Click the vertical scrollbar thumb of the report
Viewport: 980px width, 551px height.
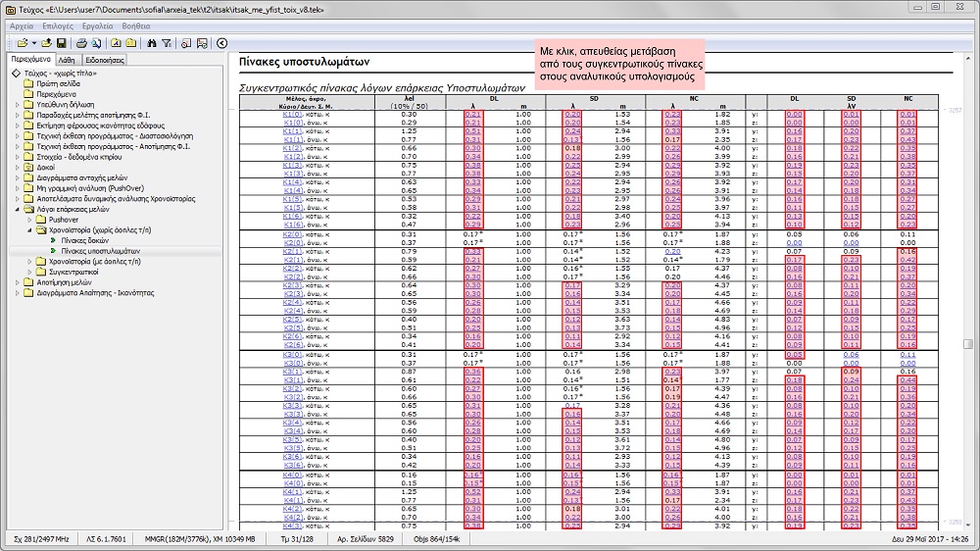tap(968, 344)
